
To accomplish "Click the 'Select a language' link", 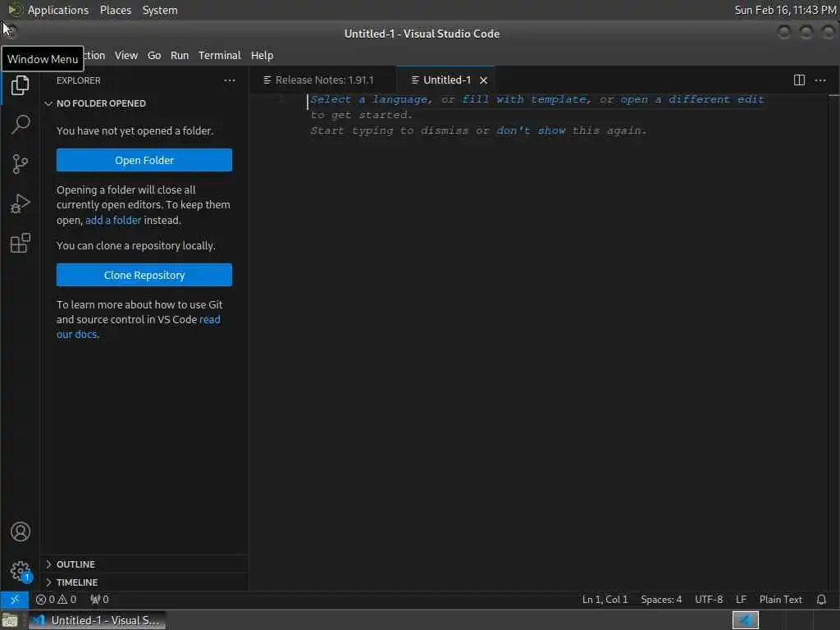I will tap(370, 99).
